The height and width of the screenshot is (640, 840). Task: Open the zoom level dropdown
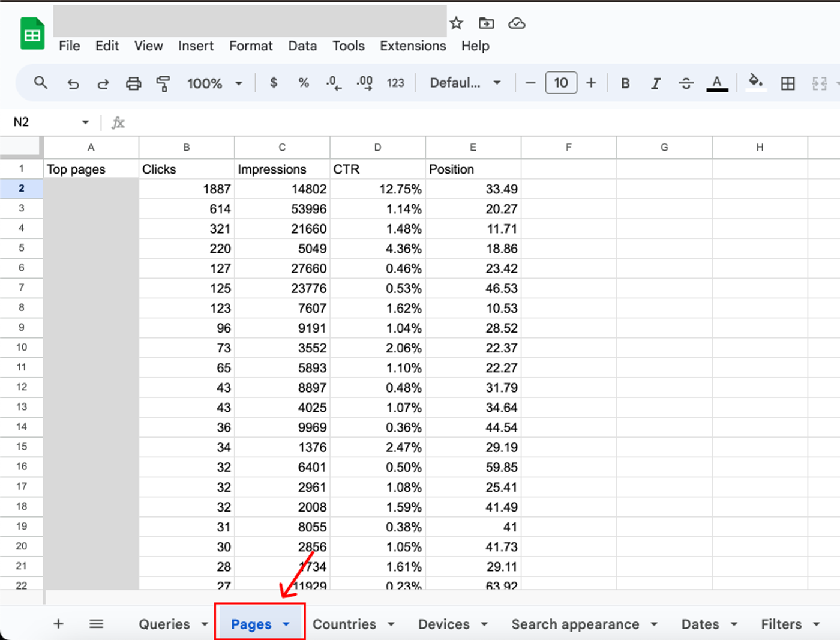[214, 83]
